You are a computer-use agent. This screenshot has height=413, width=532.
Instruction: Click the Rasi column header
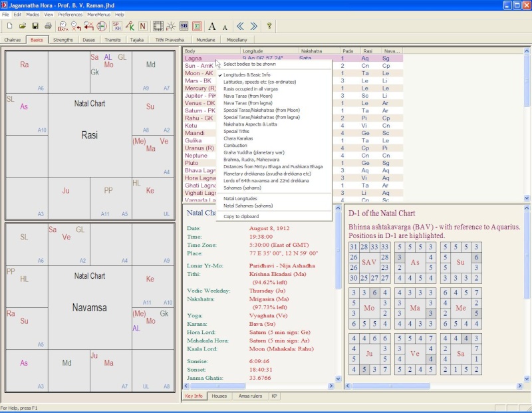point(370,51)
